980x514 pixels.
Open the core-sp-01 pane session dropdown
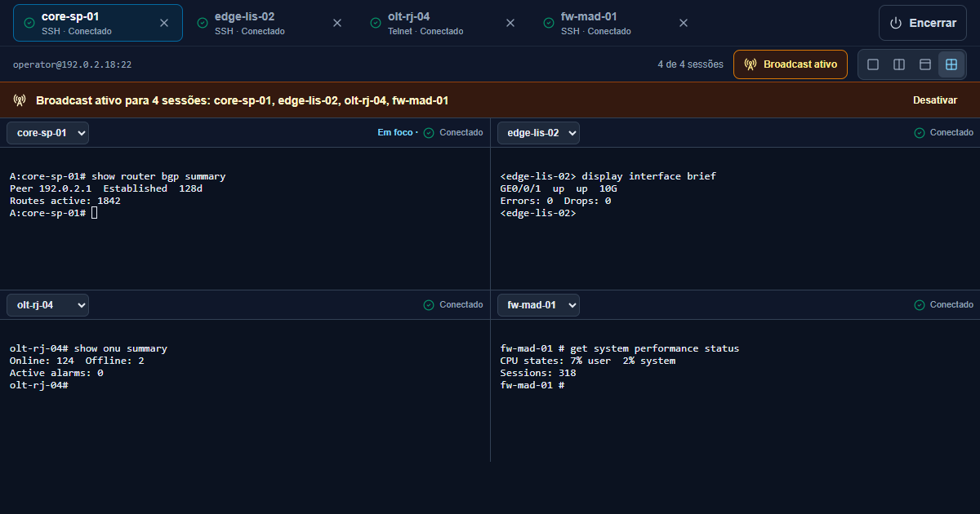click(47, 132)
